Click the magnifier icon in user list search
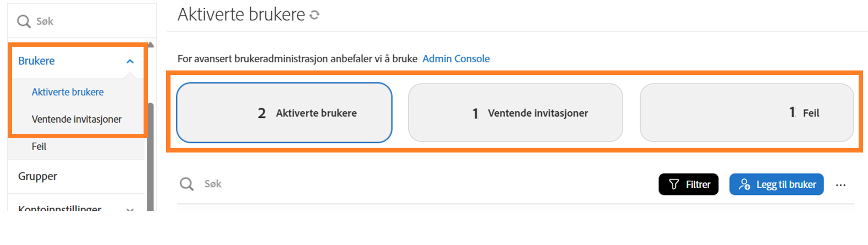This screenshot has width=868, height=245. coord(187,184)
